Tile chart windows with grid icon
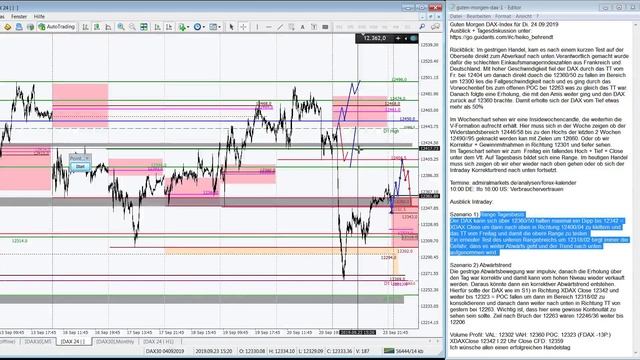 [144, 27]
